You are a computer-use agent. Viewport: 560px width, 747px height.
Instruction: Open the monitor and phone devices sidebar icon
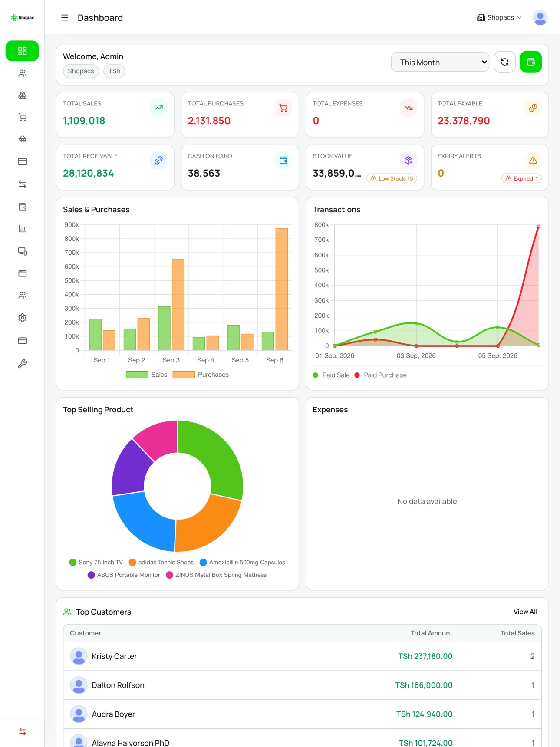pyautogui.click(x=23, y=251)
